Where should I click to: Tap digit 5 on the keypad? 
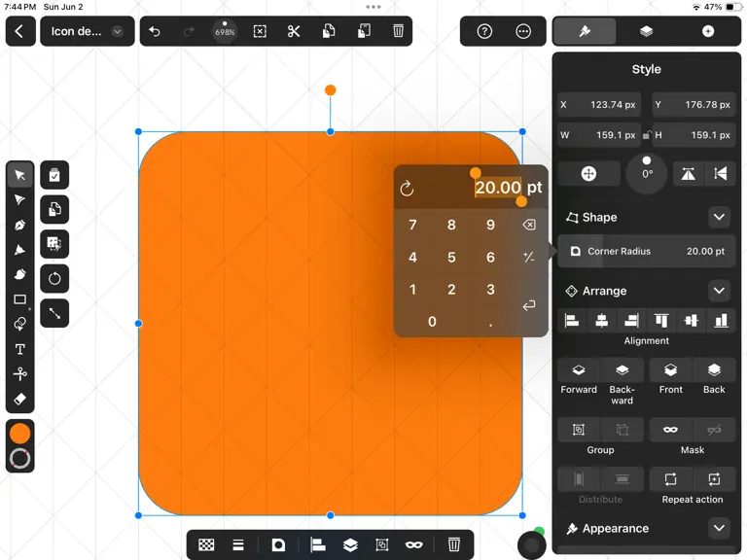pyautogui.click(x=451, y=257)
